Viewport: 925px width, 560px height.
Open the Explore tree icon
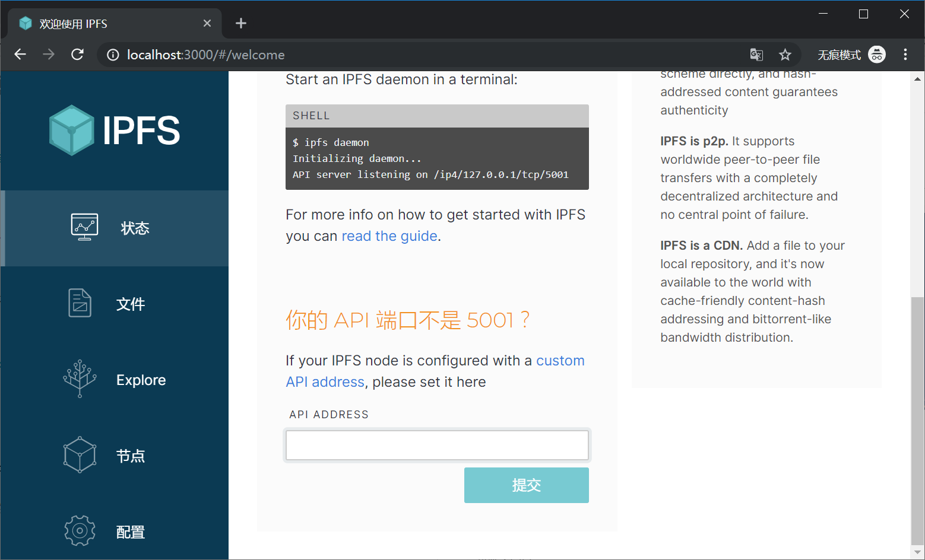[80, 378]
